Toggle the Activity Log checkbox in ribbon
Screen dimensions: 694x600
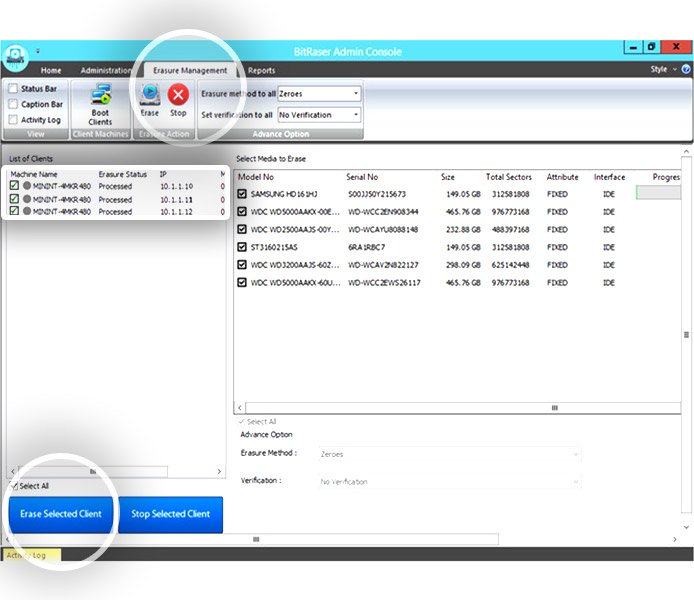point(13,119)
